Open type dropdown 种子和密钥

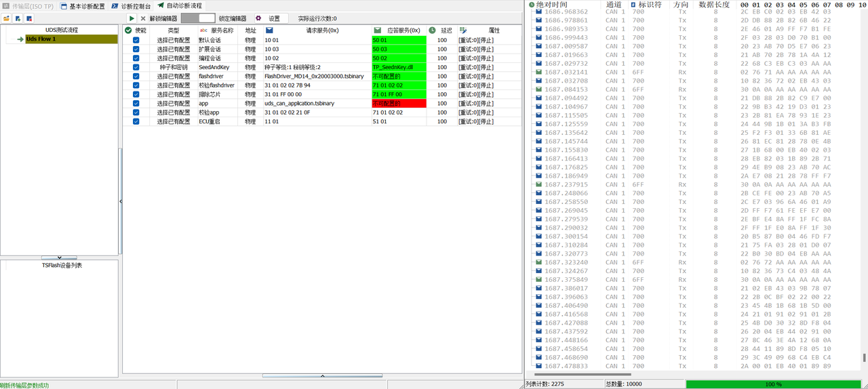tap(174, 67)
